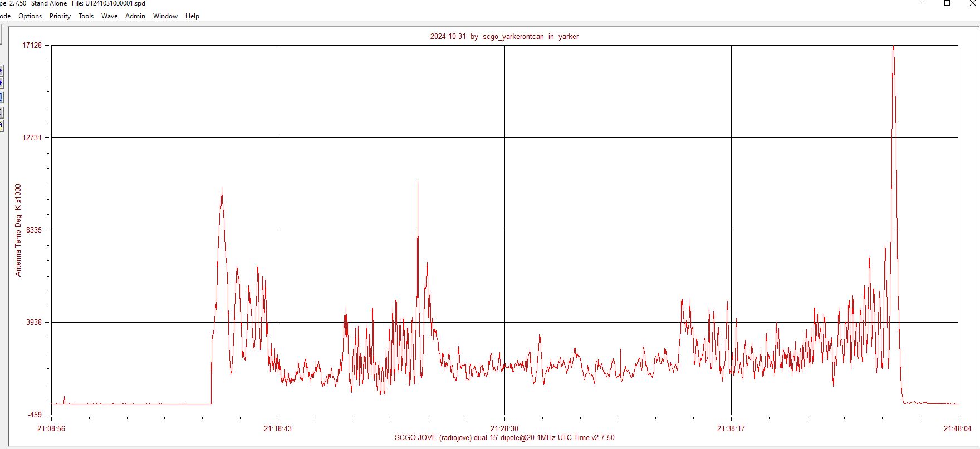The width and height of the screenshot is (980, 449).
Task: Click the SCGO-JOVE dual dipole x-axis caption
Action: click(504, 438)
